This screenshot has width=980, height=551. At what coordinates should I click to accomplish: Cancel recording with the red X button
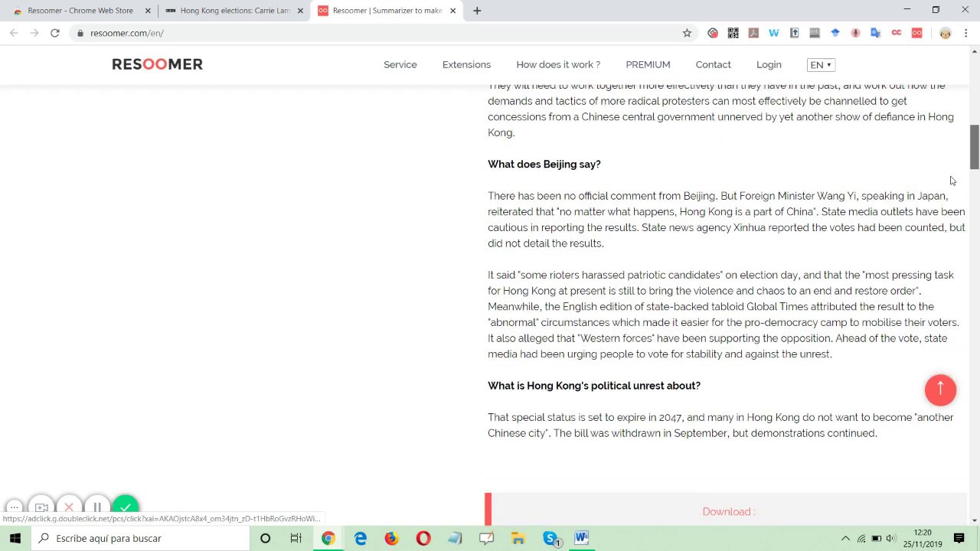tap(69, 507)
